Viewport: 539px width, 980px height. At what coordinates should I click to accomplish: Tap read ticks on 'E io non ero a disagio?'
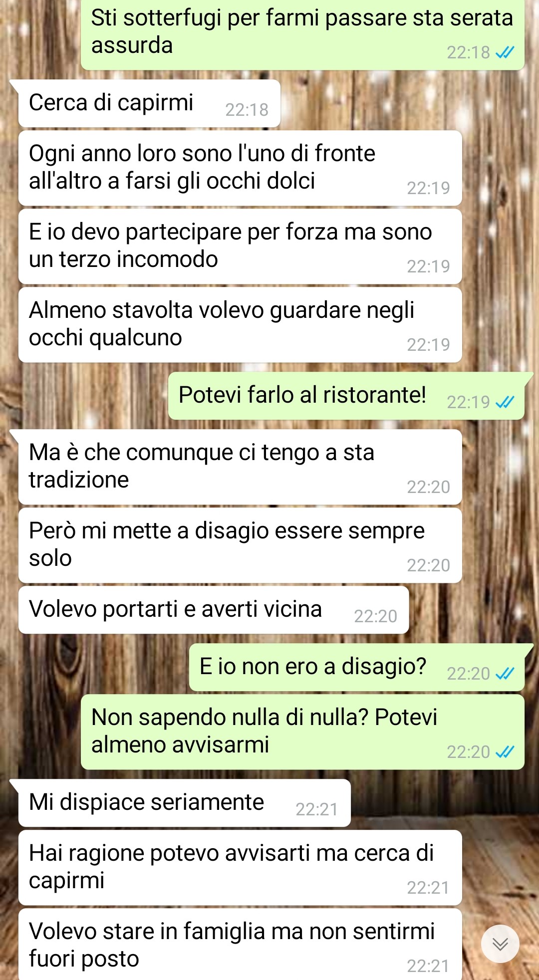coord(505,674)
